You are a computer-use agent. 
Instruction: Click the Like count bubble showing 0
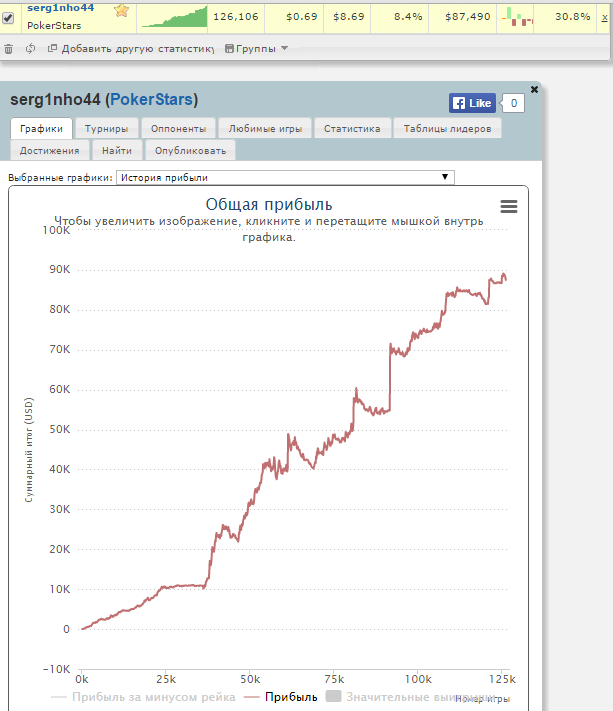(513, 103)
